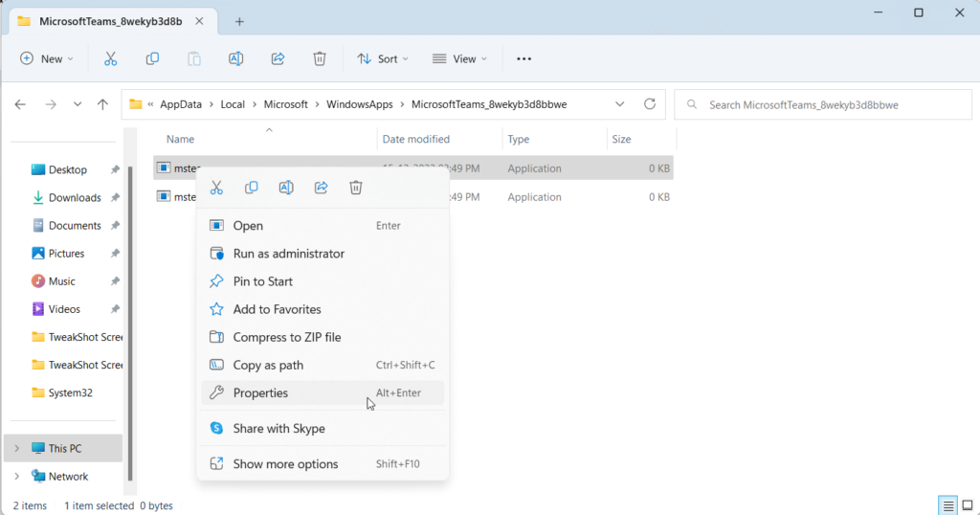Switch to details view layout icon
The width and height of the screenshot is (980, 515).
click(x=947, y=505)
